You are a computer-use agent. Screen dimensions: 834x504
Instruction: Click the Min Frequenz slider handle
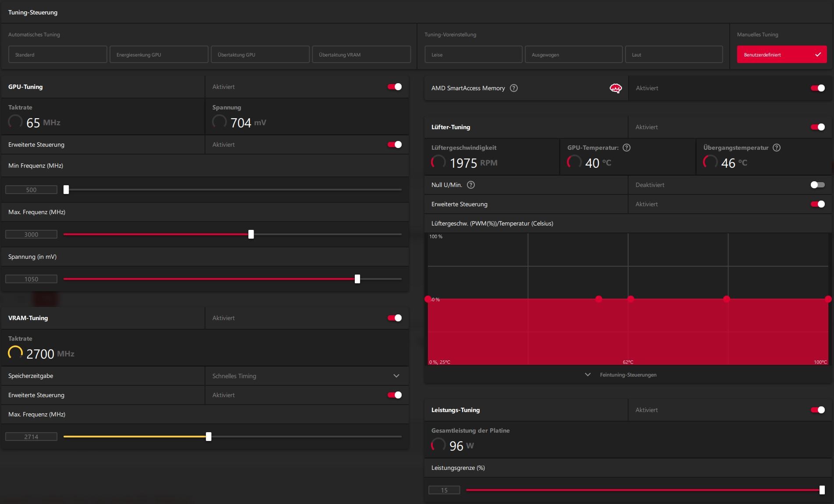coord(66,190)
